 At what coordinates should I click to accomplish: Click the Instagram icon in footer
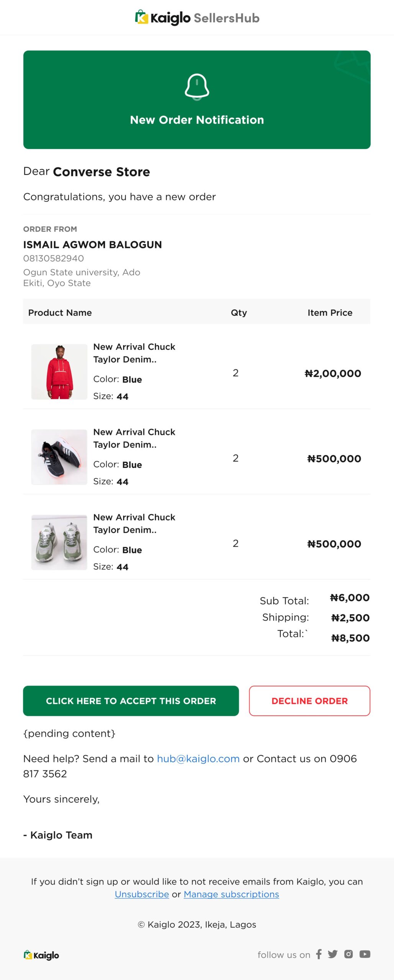tap(348, 954)
